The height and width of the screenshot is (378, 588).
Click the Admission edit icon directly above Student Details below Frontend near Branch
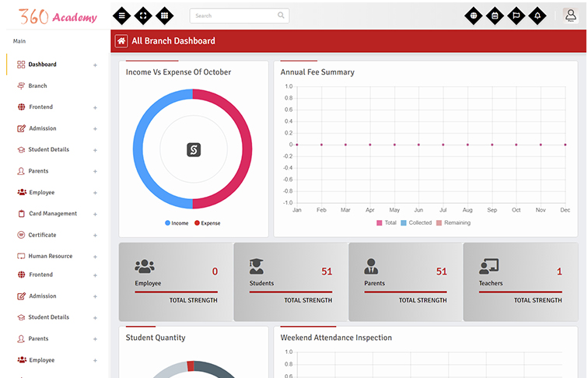tap(21, 128)
